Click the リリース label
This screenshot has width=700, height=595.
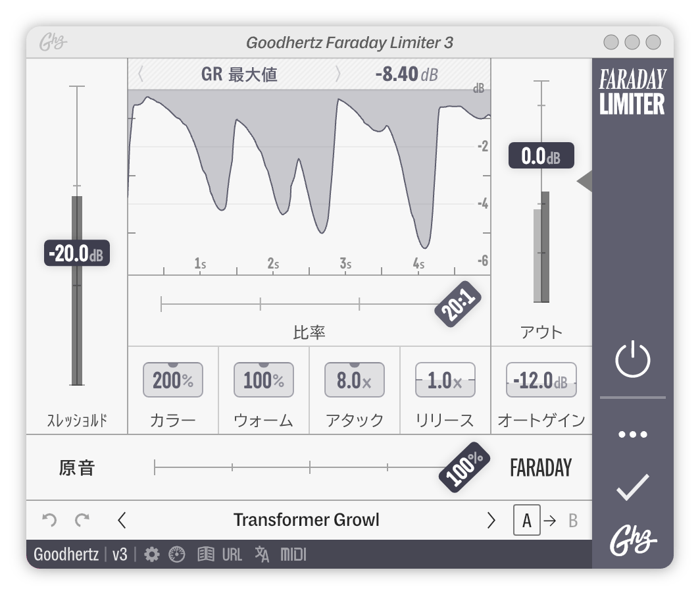[x=445, y=420]
